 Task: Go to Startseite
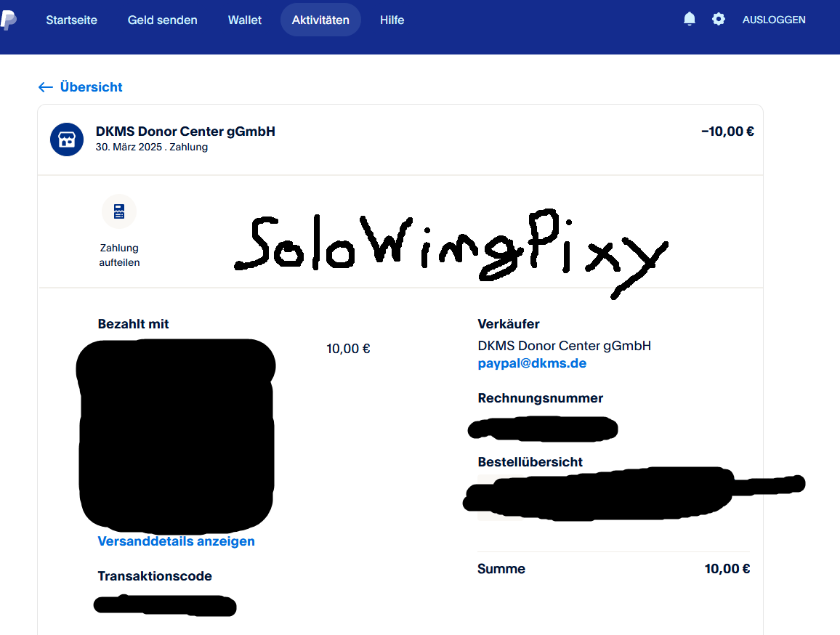pos(71,20)
